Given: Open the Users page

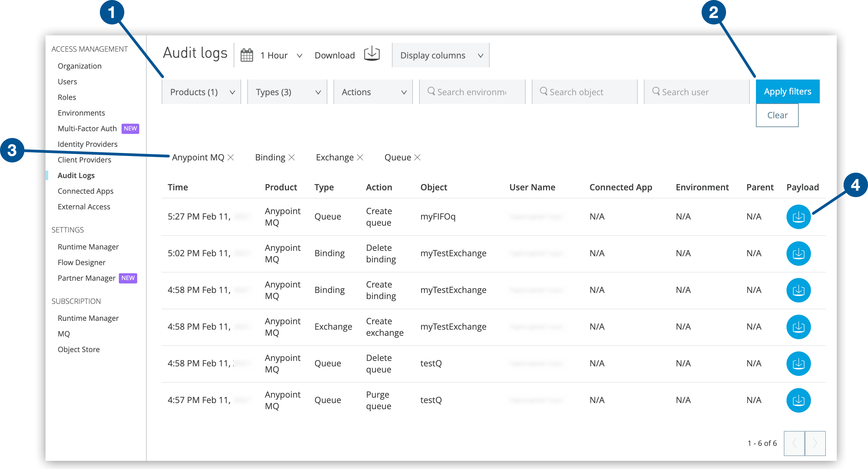Looking at the screenshot, I should pos(67,82).
